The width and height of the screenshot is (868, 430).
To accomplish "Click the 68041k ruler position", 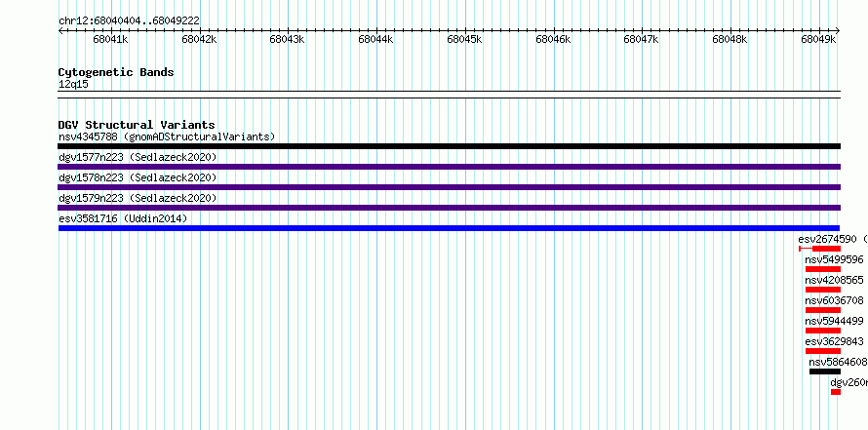I will coord(111,39).
